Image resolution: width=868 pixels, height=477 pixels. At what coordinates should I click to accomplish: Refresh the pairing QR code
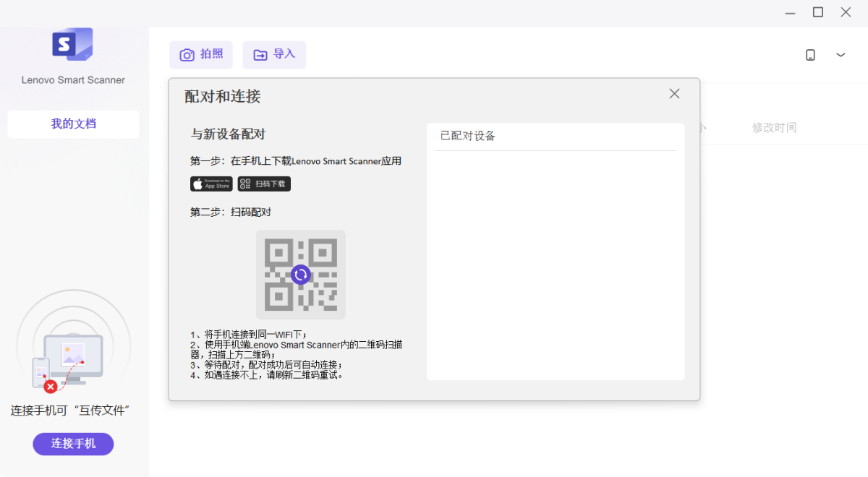tap(301, 275)
